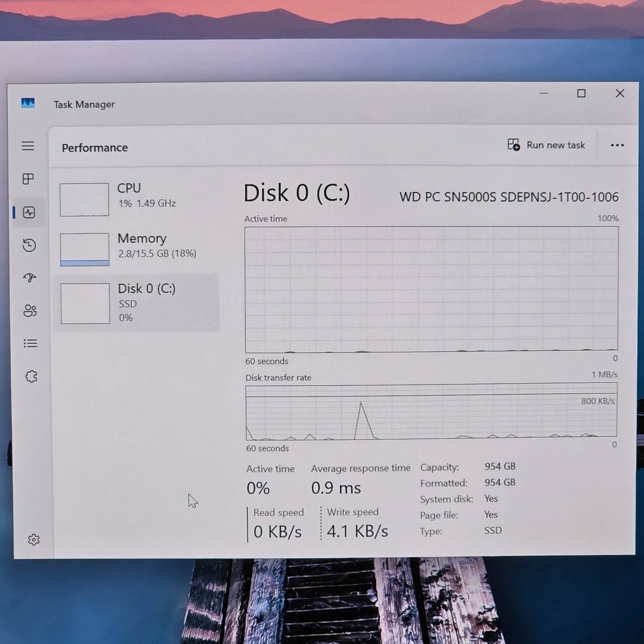The image size is (644, 644).
Task: Open the Startup apps page
Action: coord(30,278)
